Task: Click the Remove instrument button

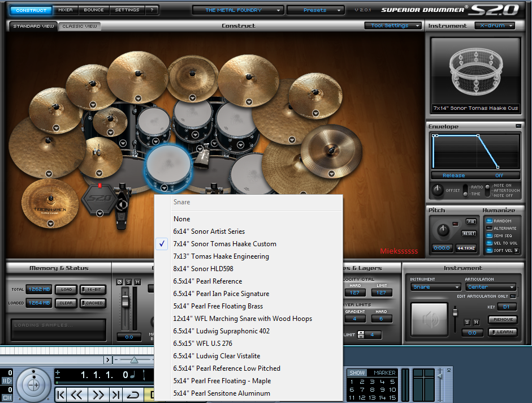Action: pos(503,319)
